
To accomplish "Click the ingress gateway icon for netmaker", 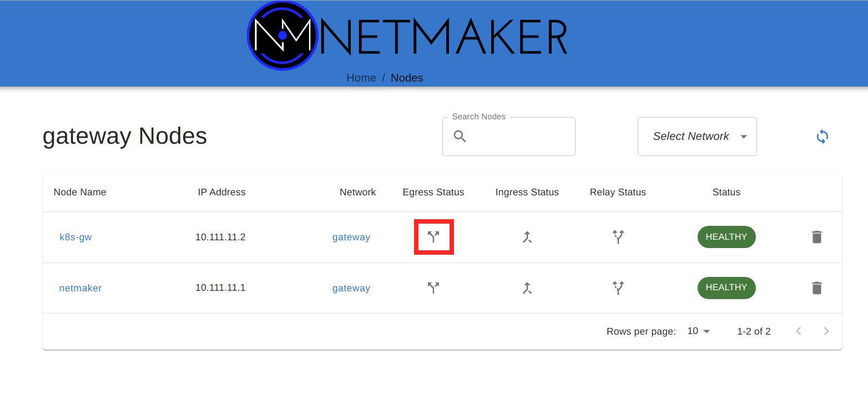I will tap(527, 287).
